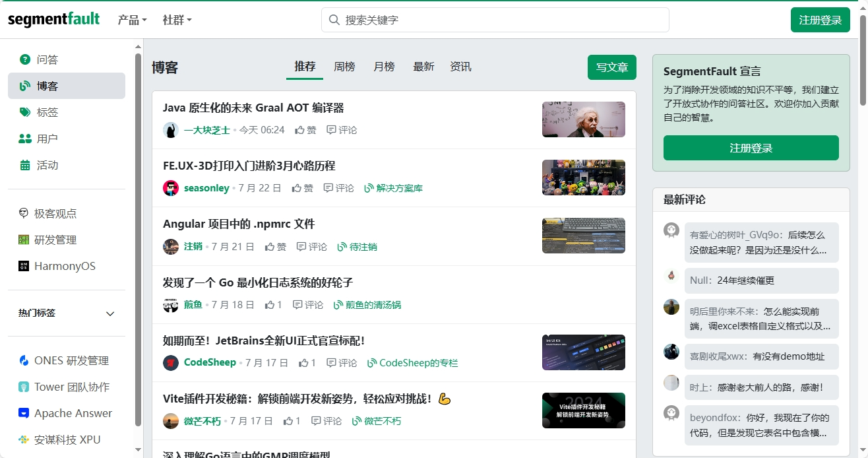The width and height of the screenshot is (868, 458).
Task: Open the keyboard thumbnail of the Angular article
Action: tap(584, 236)
